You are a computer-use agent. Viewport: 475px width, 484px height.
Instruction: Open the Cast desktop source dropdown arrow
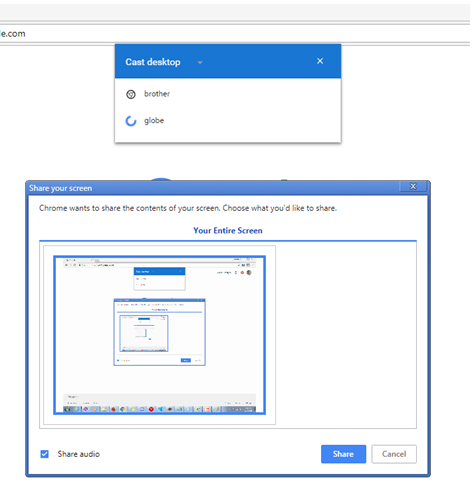(x=200, y=62)
